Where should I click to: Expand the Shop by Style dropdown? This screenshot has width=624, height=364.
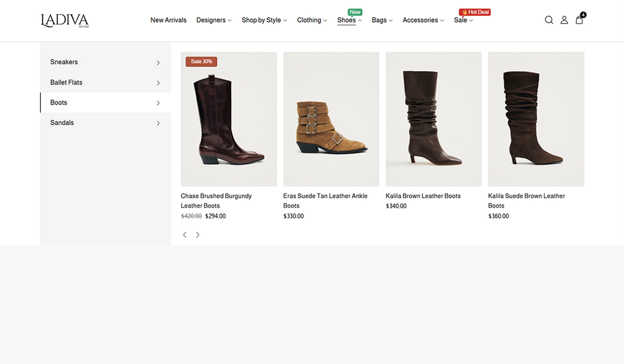tap(264, 20)
